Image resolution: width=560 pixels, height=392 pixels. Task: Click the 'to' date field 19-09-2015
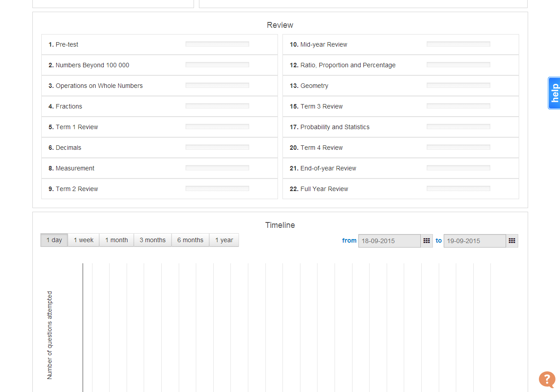pos(475,241)
